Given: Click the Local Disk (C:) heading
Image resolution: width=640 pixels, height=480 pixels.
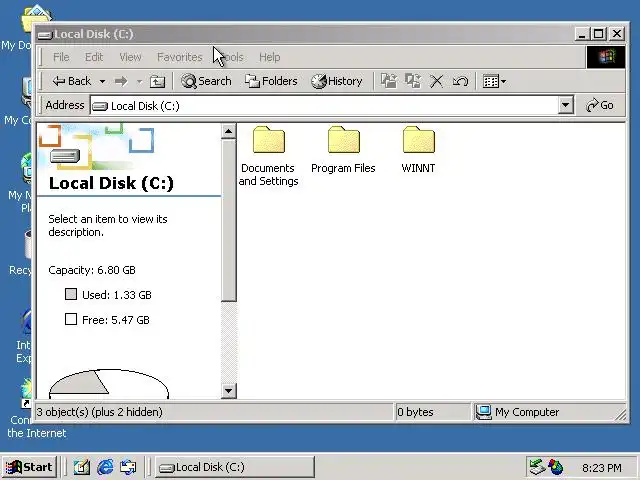Looking at the screenshot, I should (111, 183).
